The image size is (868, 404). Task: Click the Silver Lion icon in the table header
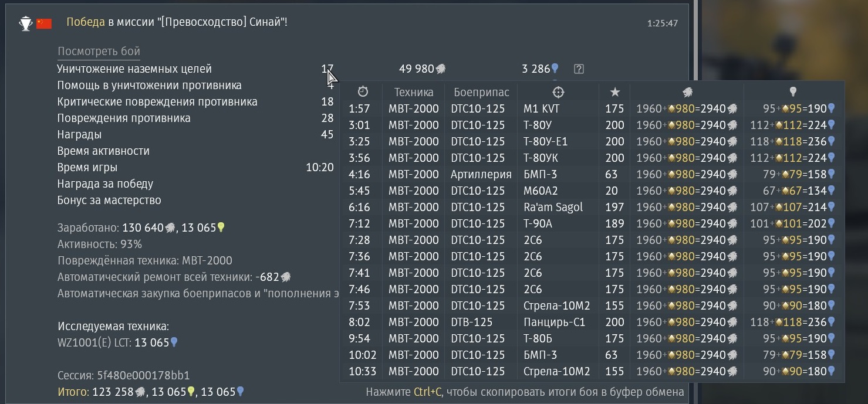[687, 92]
